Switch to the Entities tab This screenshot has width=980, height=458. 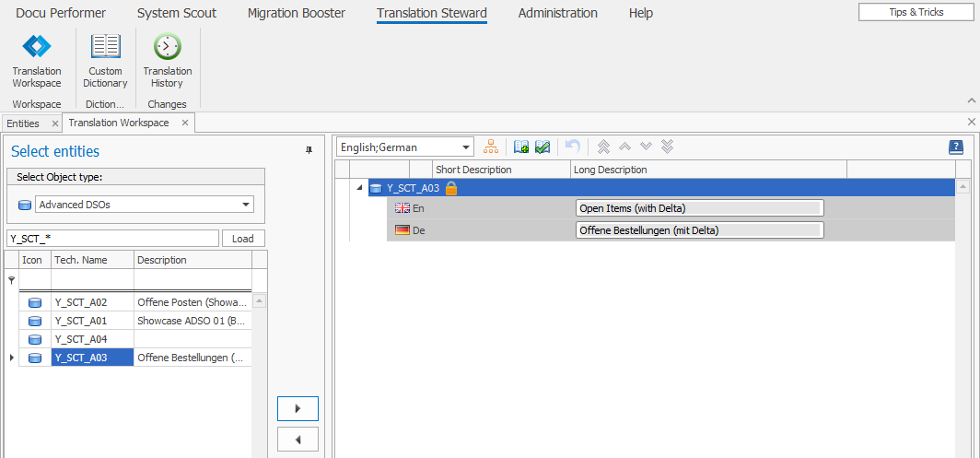point(23,123)
